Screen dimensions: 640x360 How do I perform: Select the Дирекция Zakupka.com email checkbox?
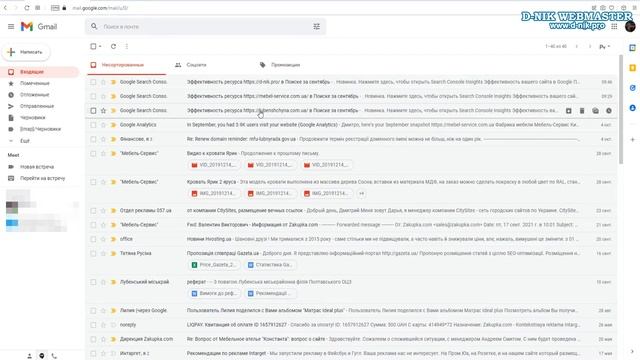point(93,339)
